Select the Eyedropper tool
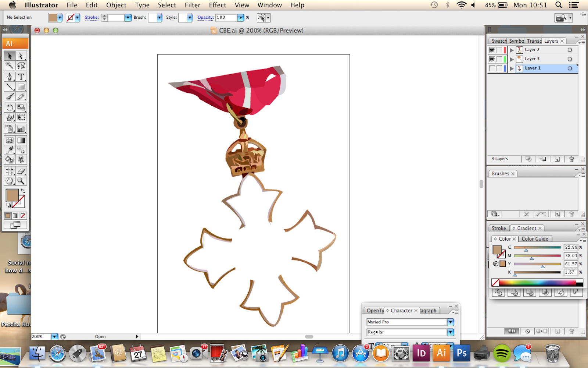 [10, 150]
